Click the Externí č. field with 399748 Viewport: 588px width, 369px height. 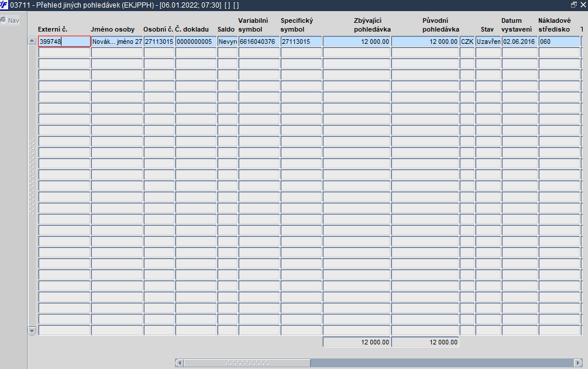(x=64, y=42)
